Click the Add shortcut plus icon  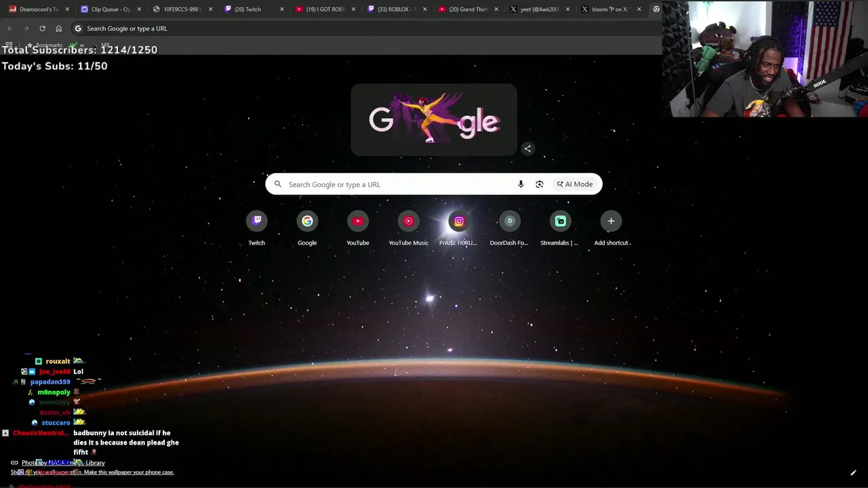point(611,221)
